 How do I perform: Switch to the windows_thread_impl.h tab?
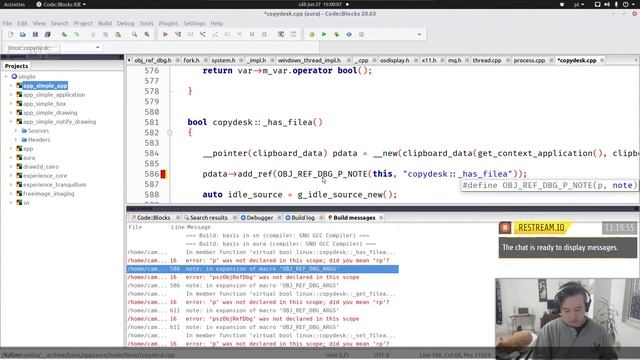coord(309,60)
